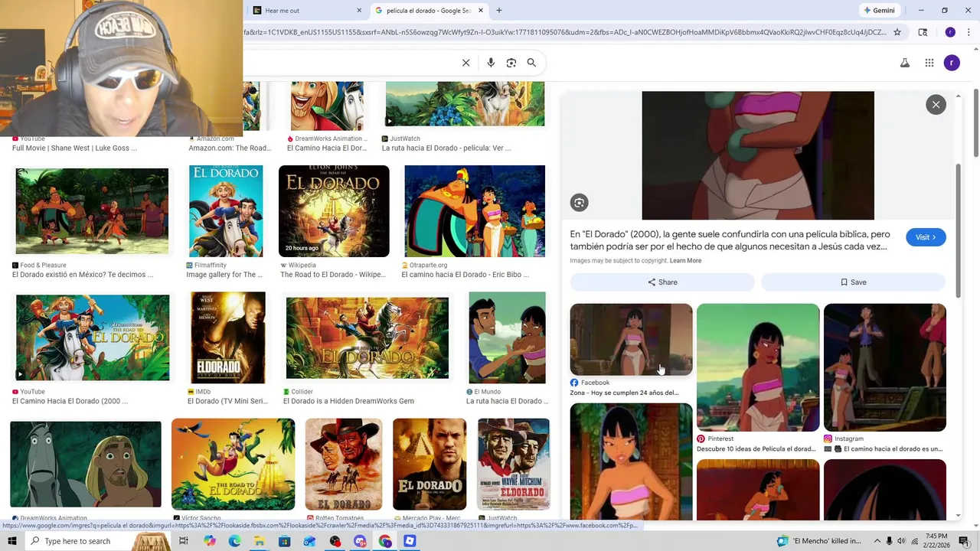
Task: Select the 'película el dorado' Google Search tab
Action: coord(429,11)
